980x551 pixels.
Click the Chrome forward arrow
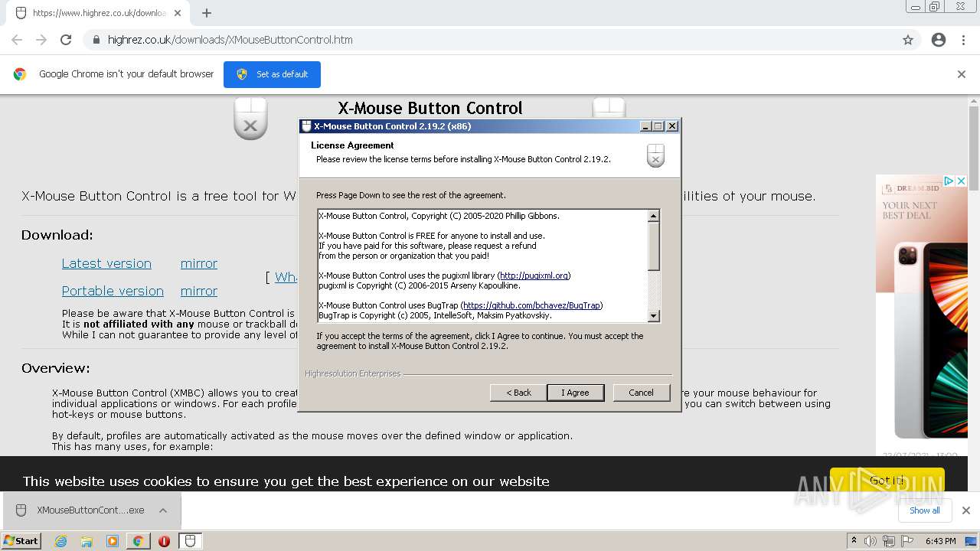[41, 40]
